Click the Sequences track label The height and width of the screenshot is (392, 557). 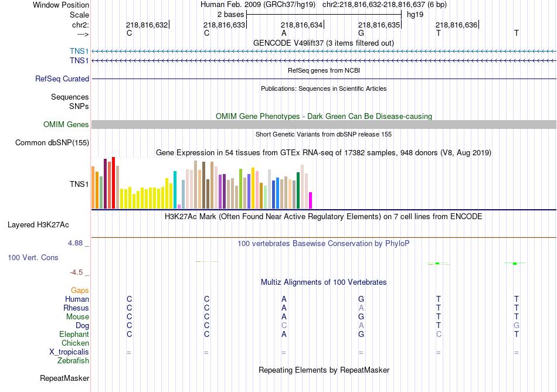(x=70, y=97)
